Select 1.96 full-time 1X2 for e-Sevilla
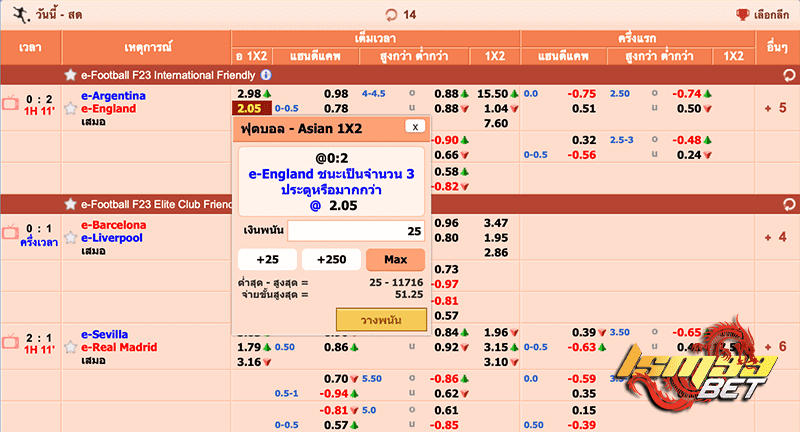 coord(496,333)
